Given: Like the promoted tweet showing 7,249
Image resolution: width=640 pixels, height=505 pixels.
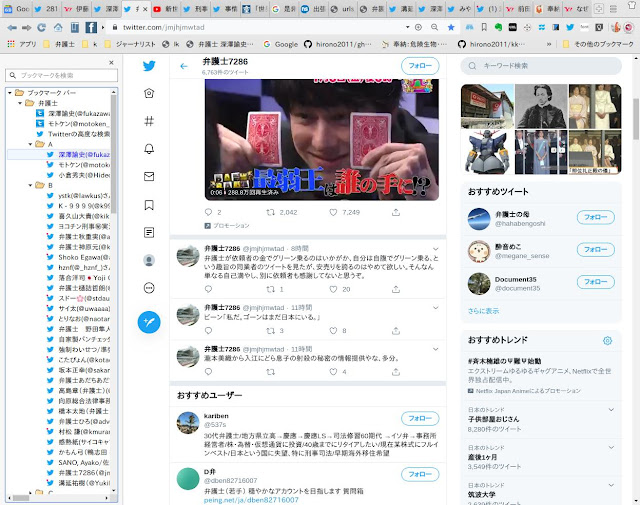Looking at the screenshot, I should click(x=333, y=212).
